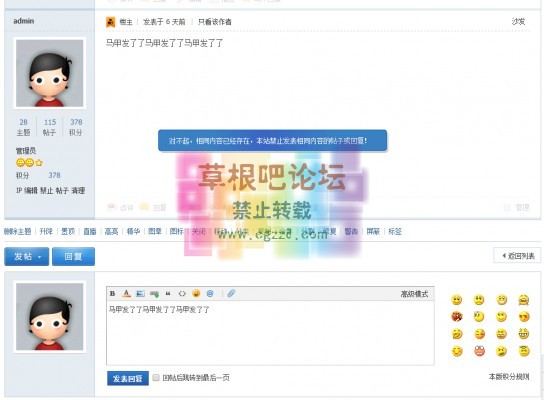This screenshot has height=400, width=544.
Task: Choose 精华 moderation action
Action: click(x=133, y=231)
